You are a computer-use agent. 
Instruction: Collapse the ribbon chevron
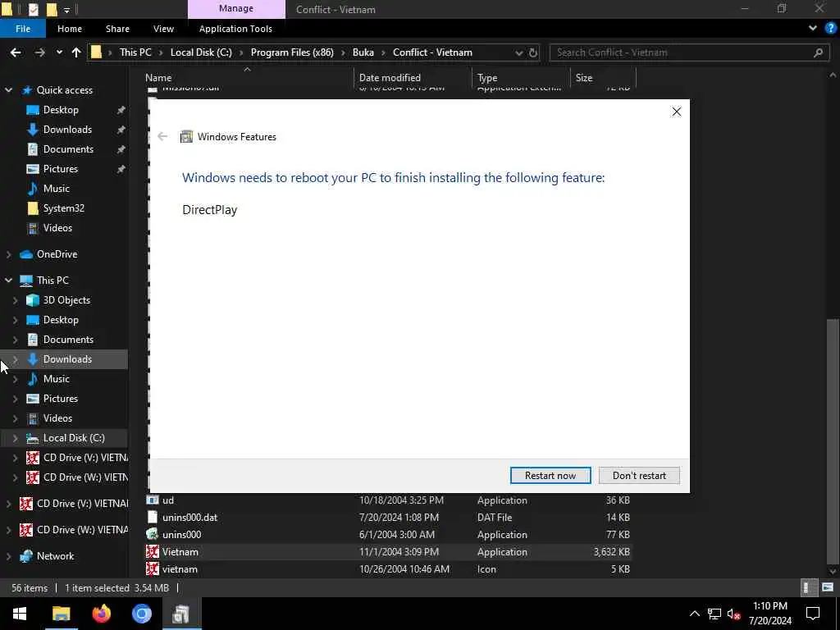(813, 29)
